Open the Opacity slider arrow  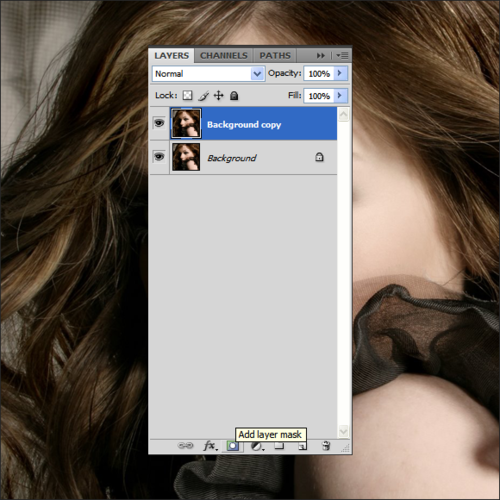click(x=340, y=73)
